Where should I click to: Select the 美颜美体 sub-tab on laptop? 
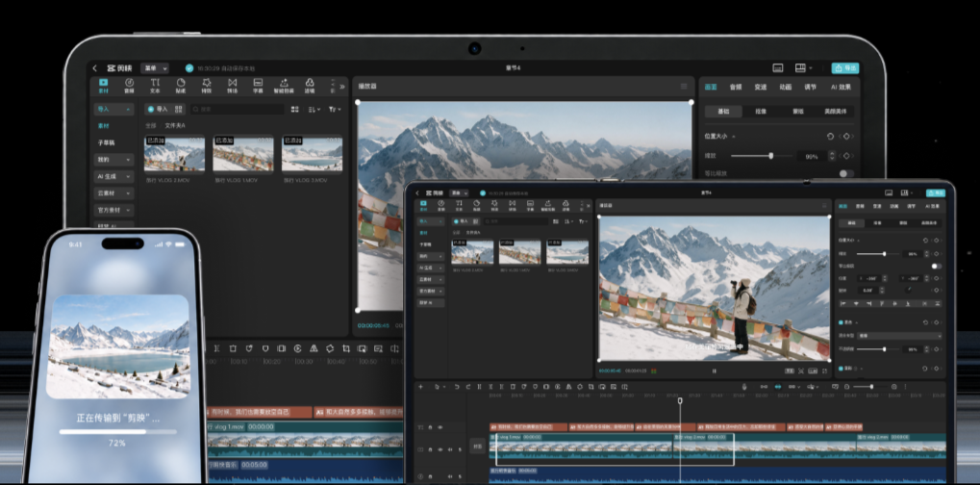(x=836, y=112)
